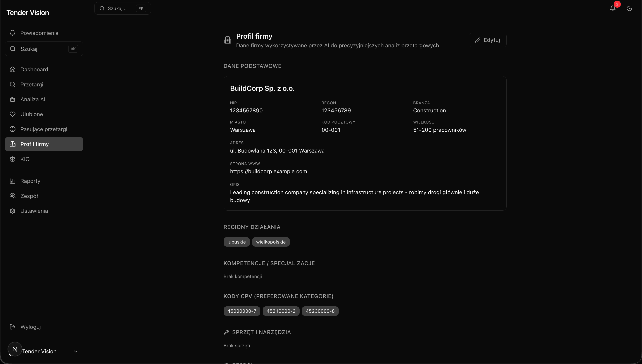
Task: Open Pasujące przetargi via the target icon
Action: click(x=12, y=129)
